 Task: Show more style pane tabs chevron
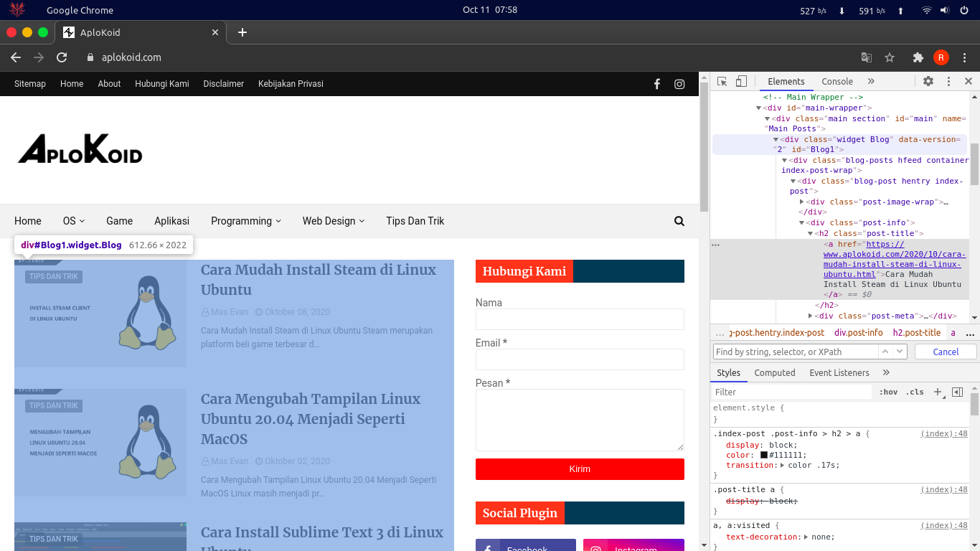pos(886,373)
